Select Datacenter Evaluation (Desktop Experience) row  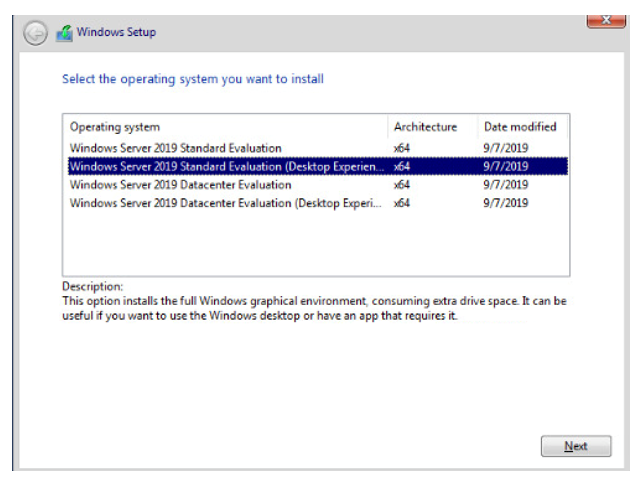click(x=318, y=203)
